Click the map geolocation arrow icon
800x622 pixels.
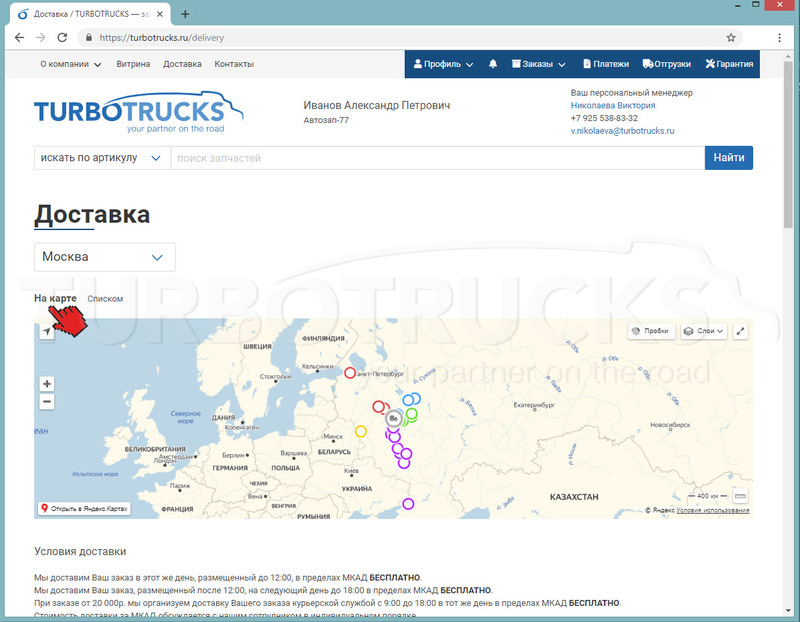tap(47, 332)
